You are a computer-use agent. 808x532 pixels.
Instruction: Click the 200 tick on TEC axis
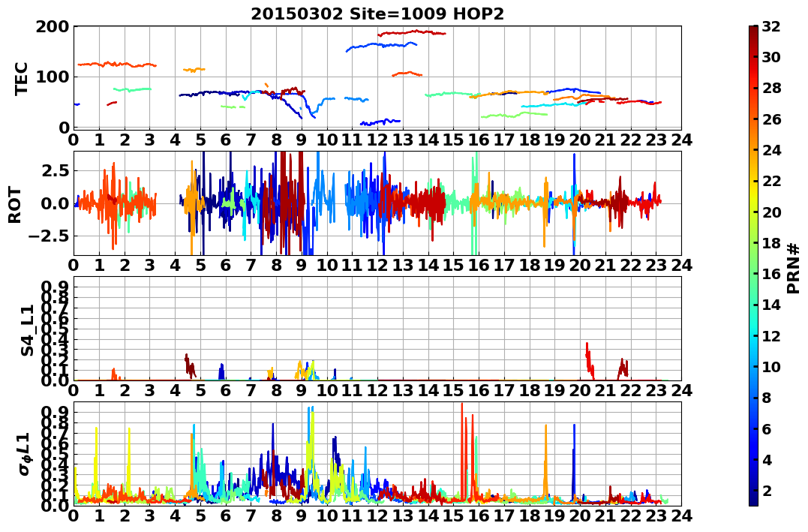[53, 27]
